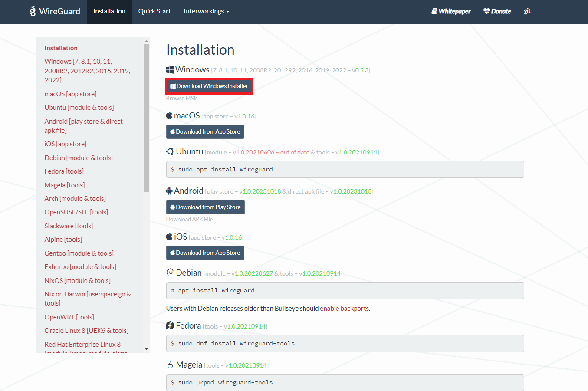Open the Browse MSIs link

pyautogui.click(x=181, y=98)
